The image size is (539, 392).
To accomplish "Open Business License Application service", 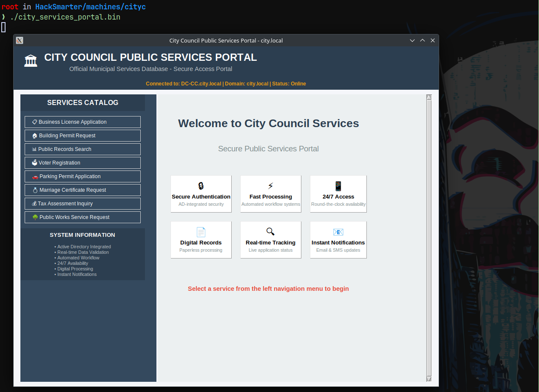I will tap(82, 122).
